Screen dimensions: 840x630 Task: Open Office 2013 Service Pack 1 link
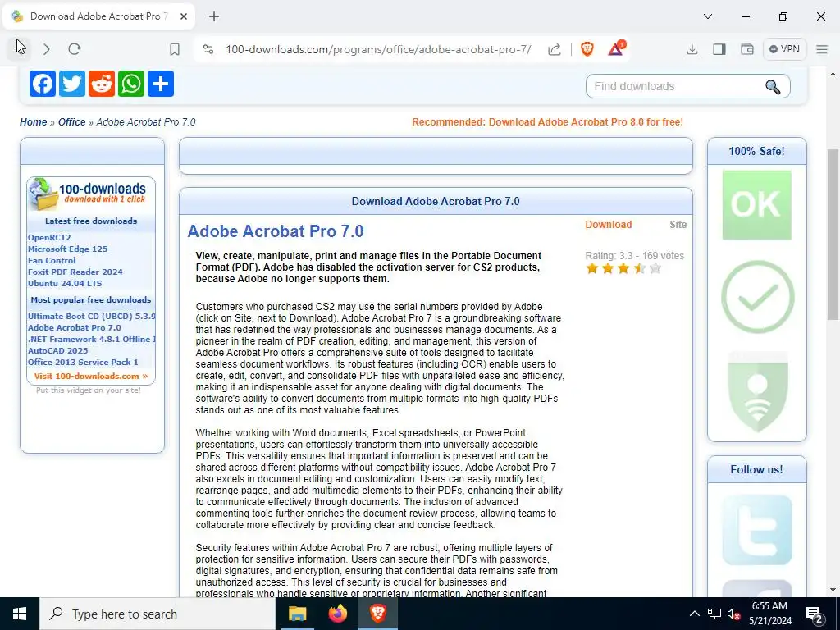(83, 362)
